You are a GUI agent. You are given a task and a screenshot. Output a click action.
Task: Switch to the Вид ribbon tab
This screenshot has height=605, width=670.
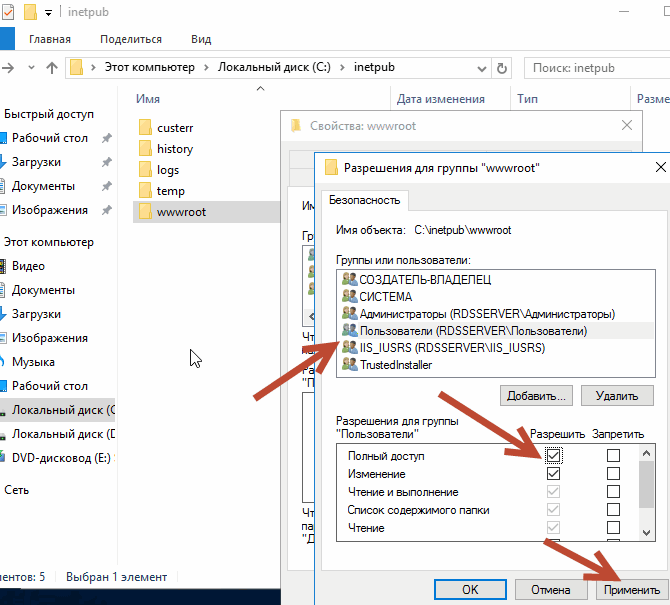coord(201,39)
